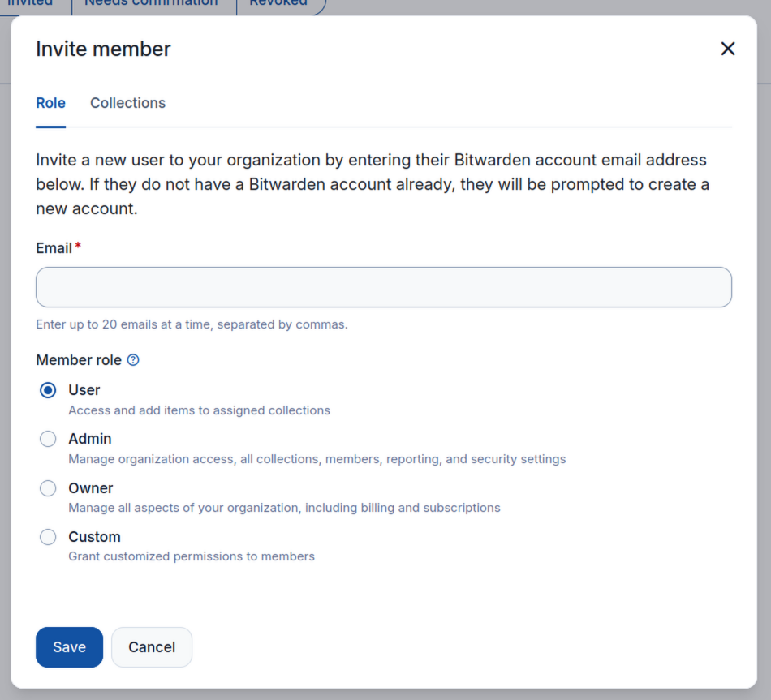The image size is (771, 700).
Task: Switch to the Collections tab
Action: [128, 103]
